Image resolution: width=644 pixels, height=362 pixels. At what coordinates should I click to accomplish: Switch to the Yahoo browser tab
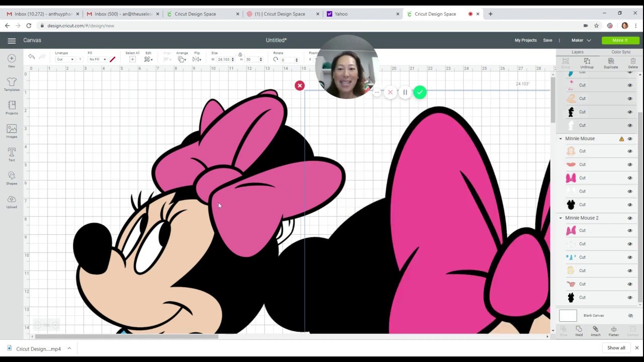[x=362, y=14]
